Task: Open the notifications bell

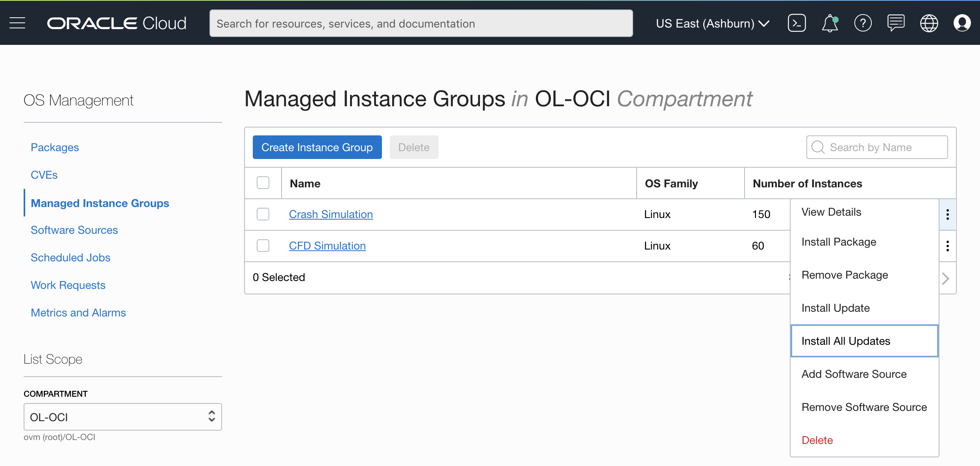Action: pyautogui.click(x=830, y=23)
